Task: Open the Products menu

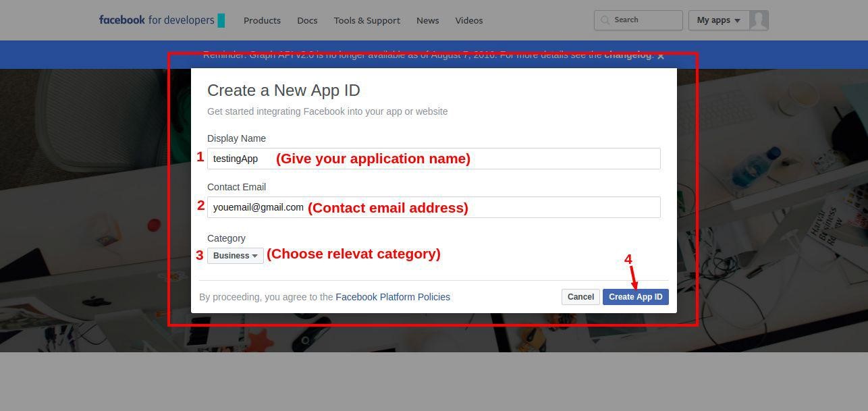Action: pos(262,20)
